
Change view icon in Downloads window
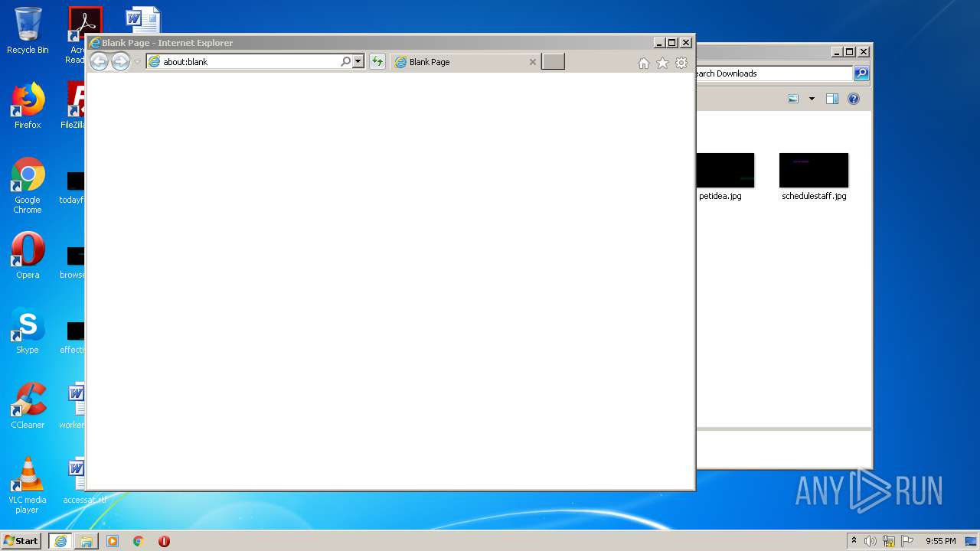(793, 99)
